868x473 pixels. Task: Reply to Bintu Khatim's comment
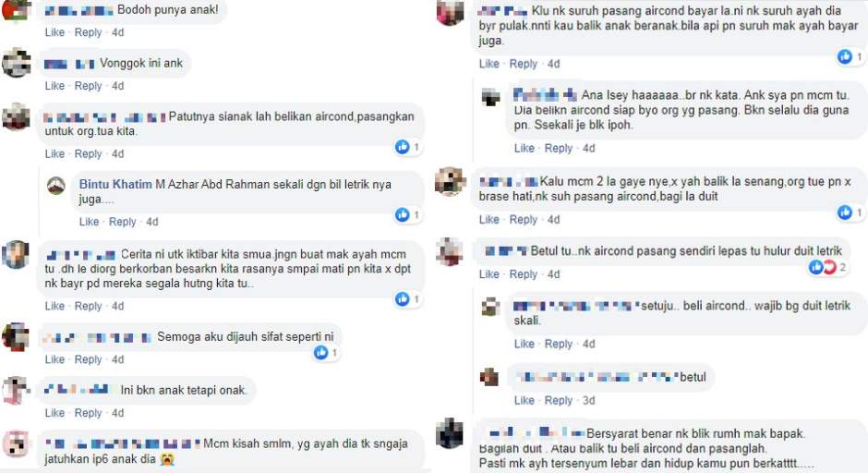(x=122, y=222)
